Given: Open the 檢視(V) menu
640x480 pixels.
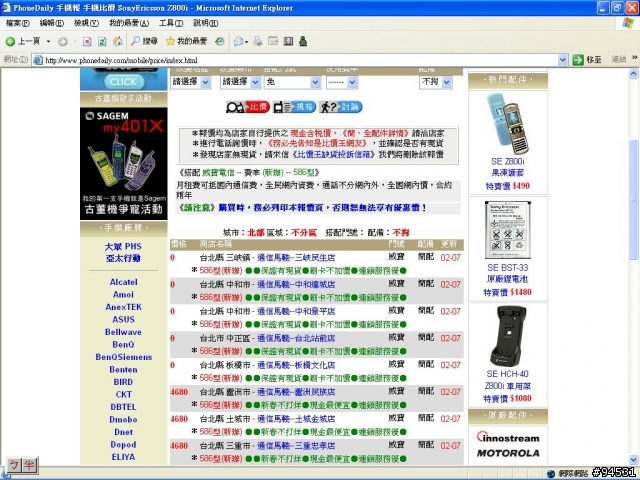Looking at the screenshot, I should 86,23.
